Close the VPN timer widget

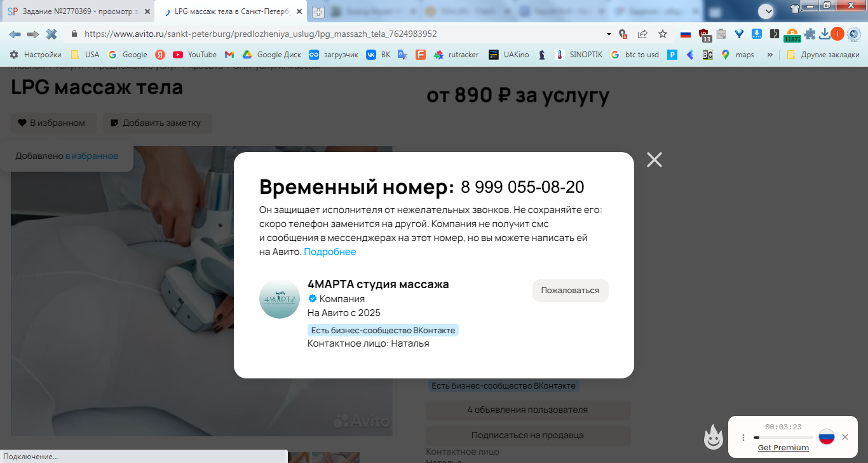845,437
